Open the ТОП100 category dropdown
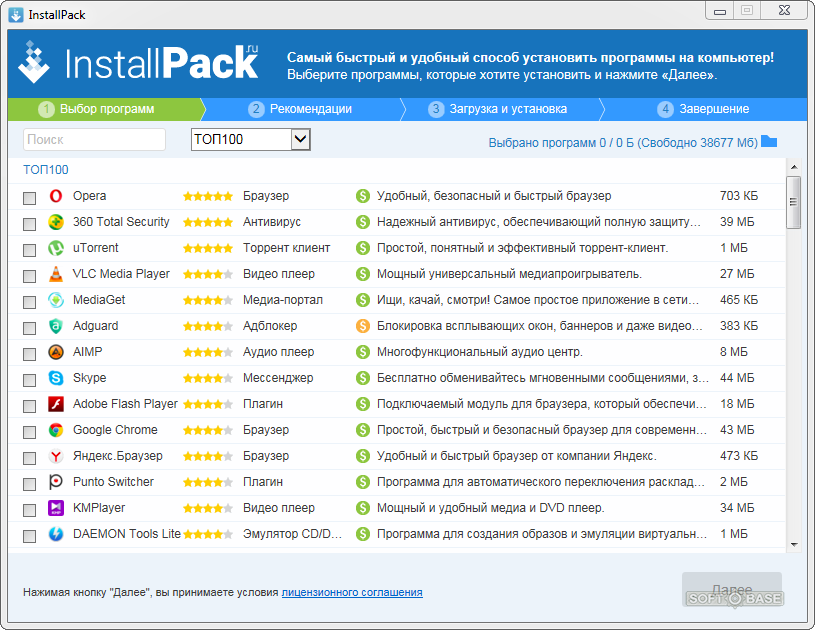 tap(301, 139)
